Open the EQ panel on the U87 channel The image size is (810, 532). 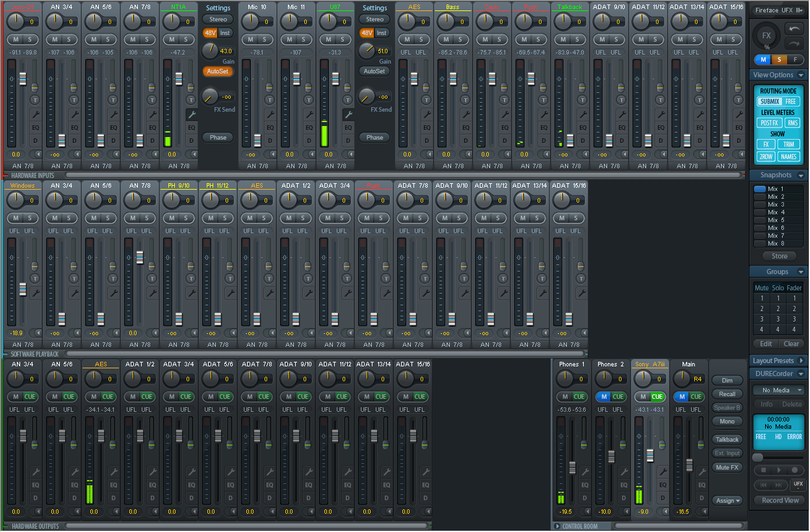348,127
